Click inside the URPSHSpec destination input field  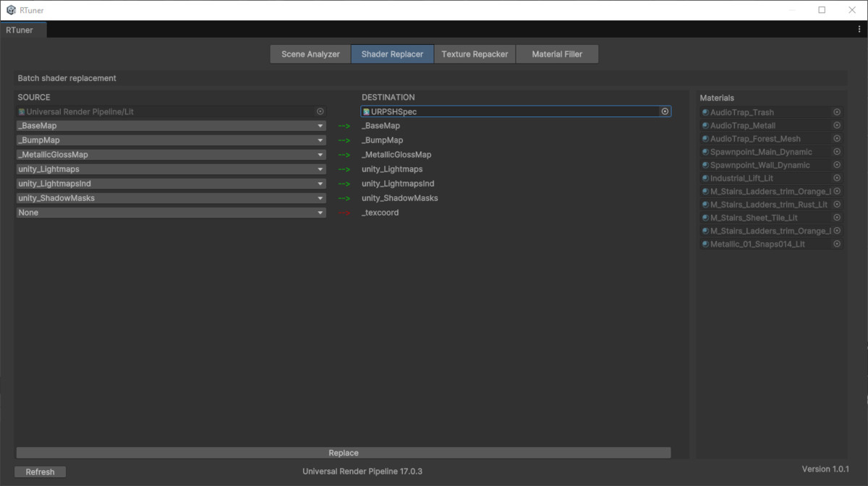[x=506, y=111]
